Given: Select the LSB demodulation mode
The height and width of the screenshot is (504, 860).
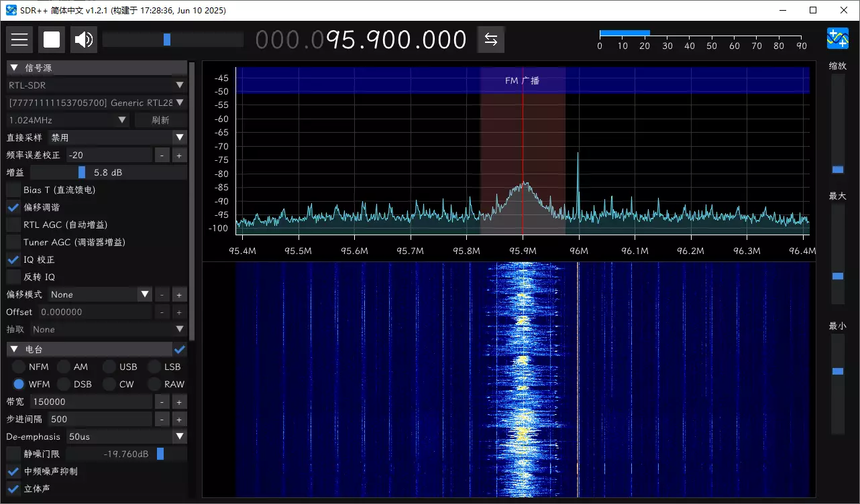Looking at the screenshot, I should point(154,367).
